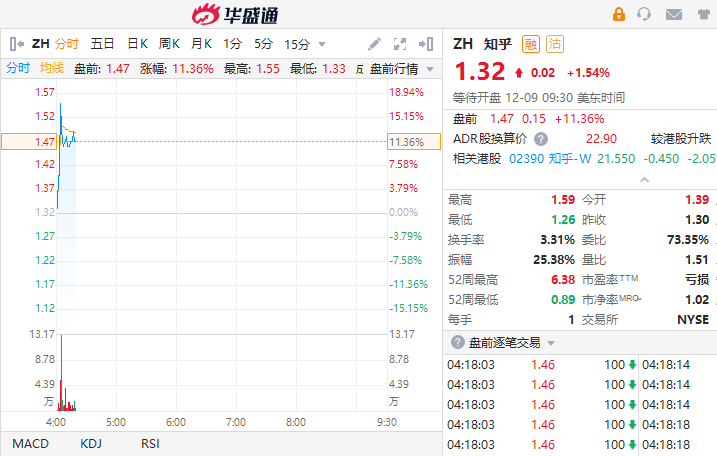The image size is (717, 456).
Task: Click the 融 margin badge
Action: (531, 44)
